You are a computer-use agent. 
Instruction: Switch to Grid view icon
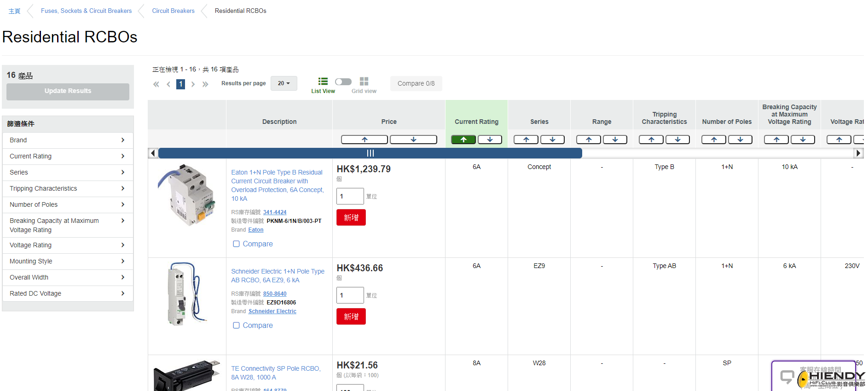point(364,82)
